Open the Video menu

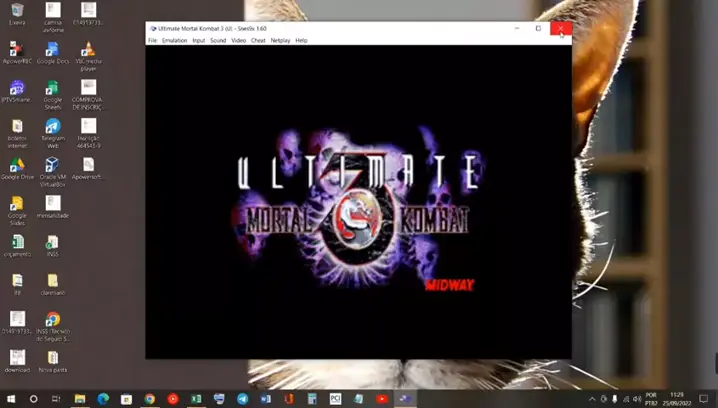point(238,40)
